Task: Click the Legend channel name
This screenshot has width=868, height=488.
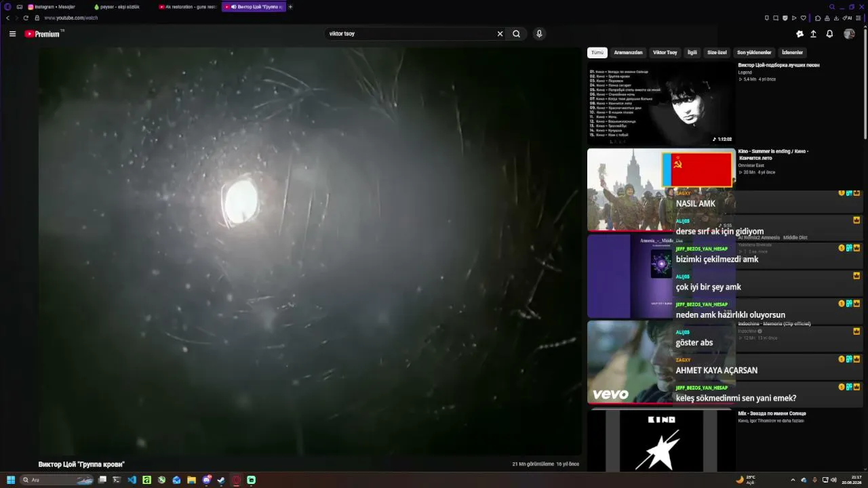Action: [745, 73]
